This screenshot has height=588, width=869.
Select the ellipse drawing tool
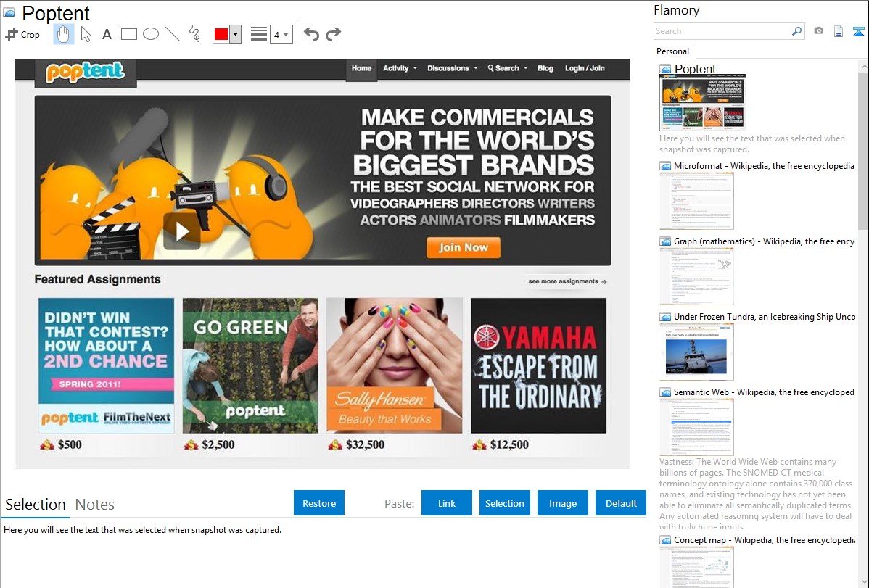[x=151, y=34]
